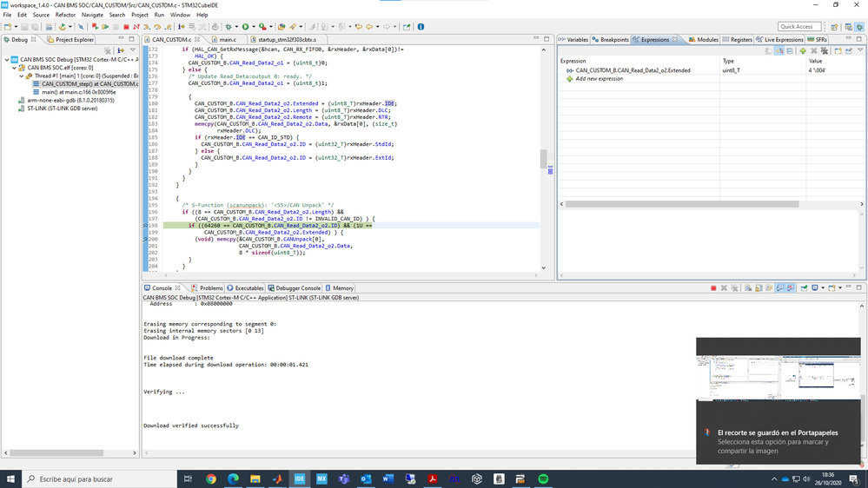Switch to Debug perspective icon at top right

tap(859, 27)
